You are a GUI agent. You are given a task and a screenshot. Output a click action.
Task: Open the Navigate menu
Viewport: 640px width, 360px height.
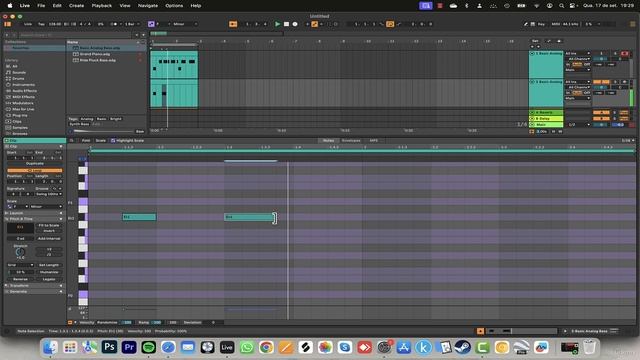click(x=148, y=6)
